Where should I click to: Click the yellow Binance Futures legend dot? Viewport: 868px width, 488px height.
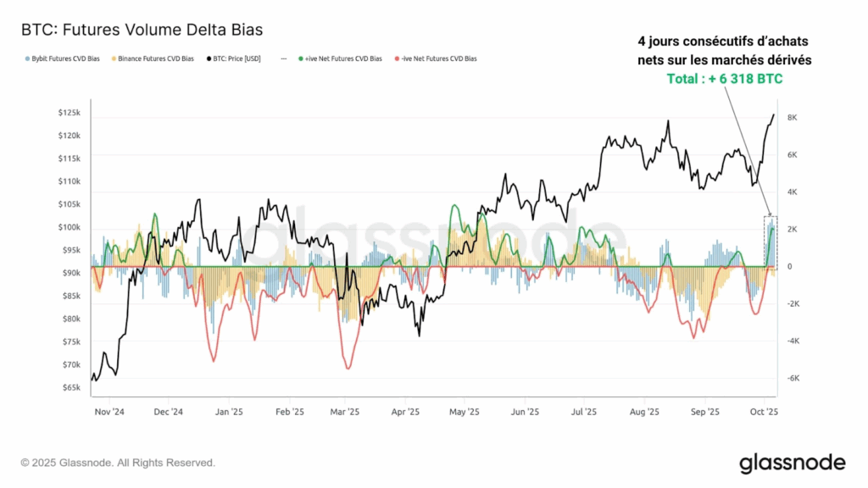coord(115,59)
